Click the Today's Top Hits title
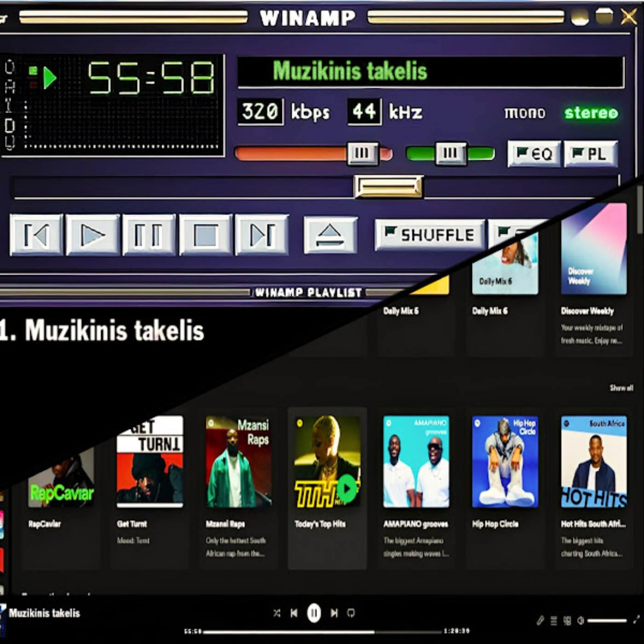 (320, 524)
